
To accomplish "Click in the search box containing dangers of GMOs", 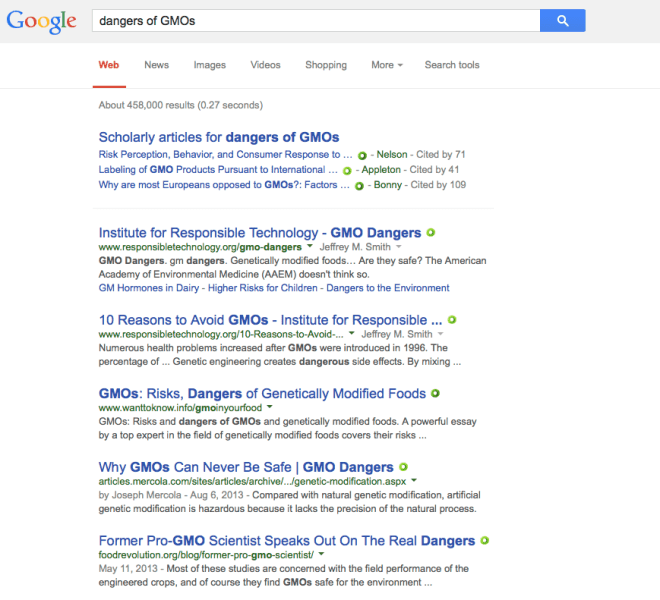I will 316,21.
